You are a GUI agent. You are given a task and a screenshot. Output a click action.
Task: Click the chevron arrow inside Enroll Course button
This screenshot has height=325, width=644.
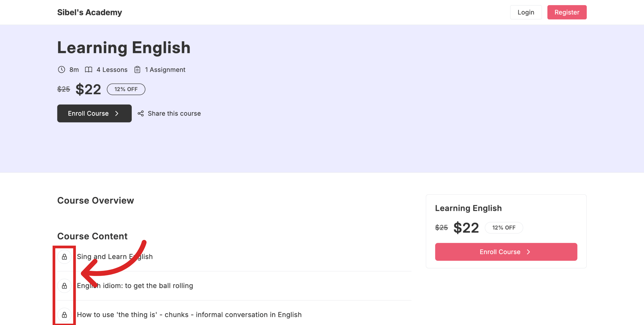tap(117, 113)
